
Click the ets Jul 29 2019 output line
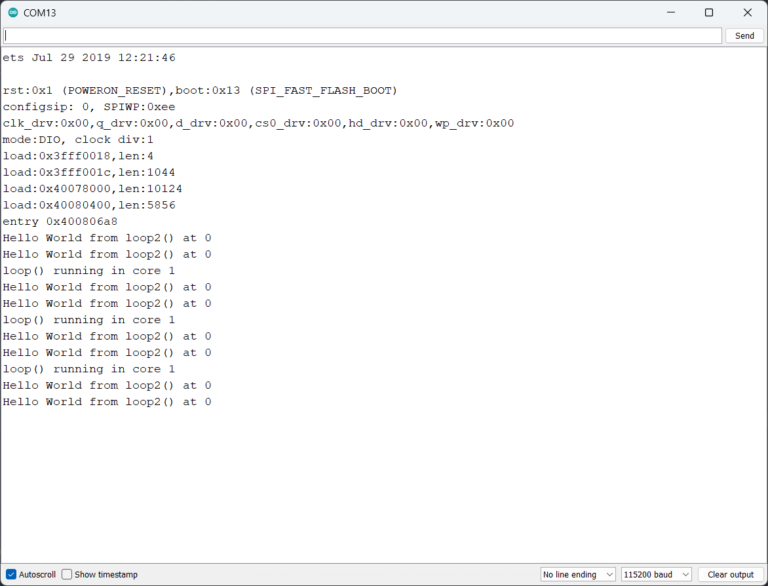pos(89,58)
